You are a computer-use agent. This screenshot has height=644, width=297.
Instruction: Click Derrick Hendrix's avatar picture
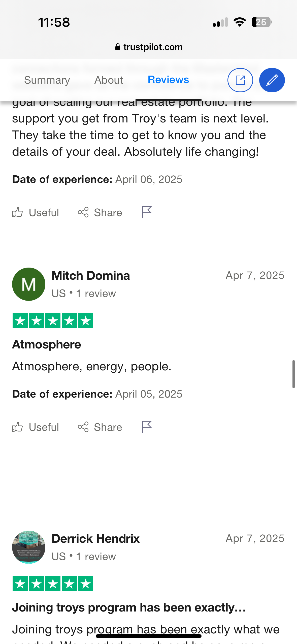[29, 547]
